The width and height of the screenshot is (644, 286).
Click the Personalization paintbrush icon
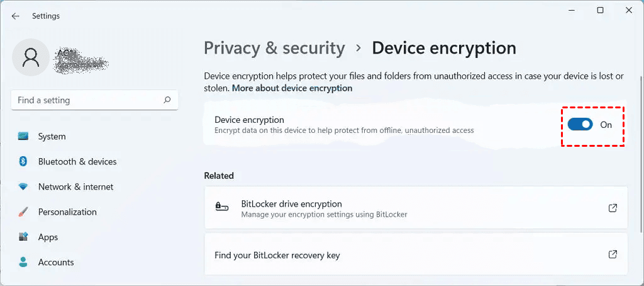click(x=23, y=212)
